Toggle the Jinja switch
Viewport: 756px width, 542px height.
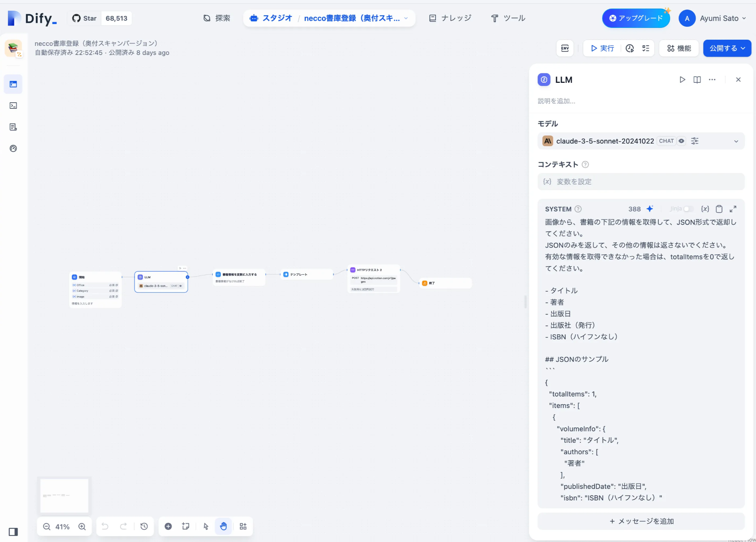coord(688,209)
